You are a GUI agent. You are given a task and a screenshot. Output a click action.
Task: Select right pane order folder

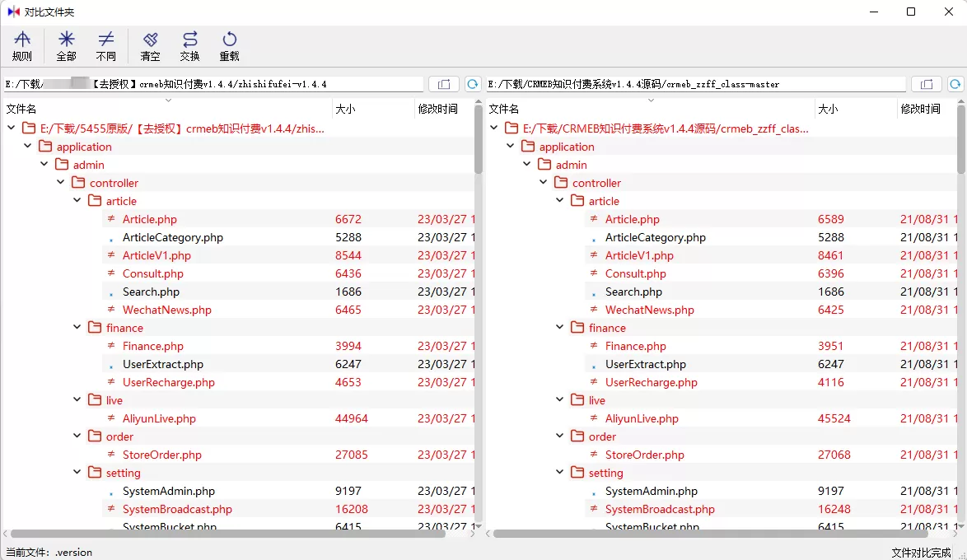pyautogui.click(x=603, y=436)
